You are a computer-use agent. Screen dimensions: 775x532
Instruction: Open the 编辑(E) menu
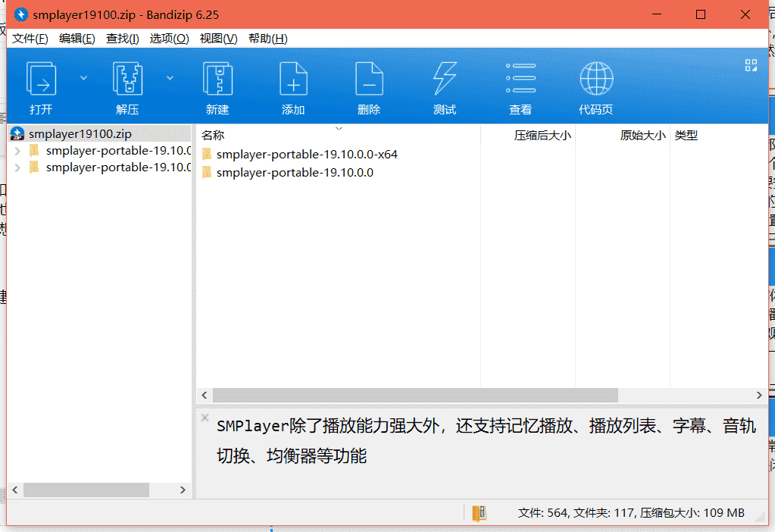pos(77,39)
